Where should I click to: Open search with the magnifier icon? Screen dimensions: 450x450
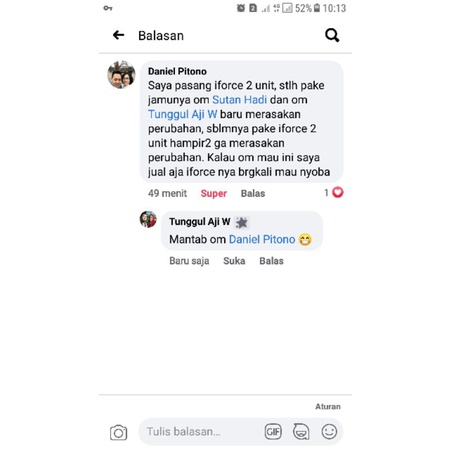332,35
